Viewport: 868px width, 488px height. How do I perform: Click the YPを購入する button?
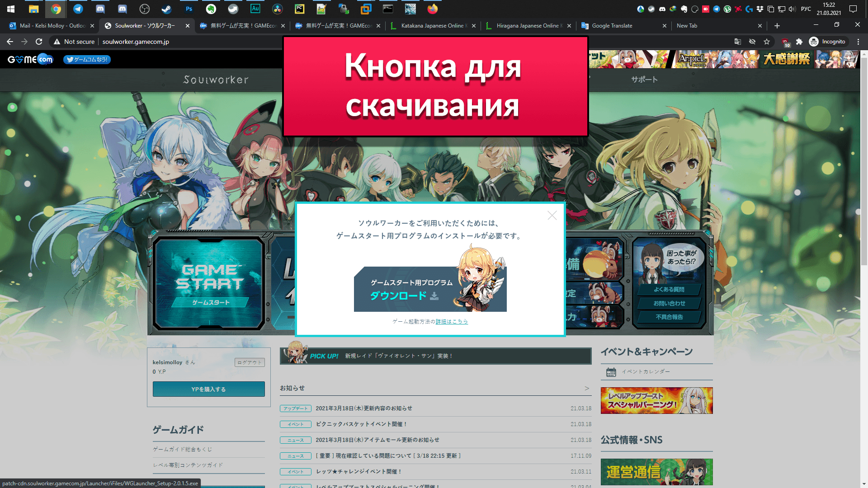(x=209, y=389)
